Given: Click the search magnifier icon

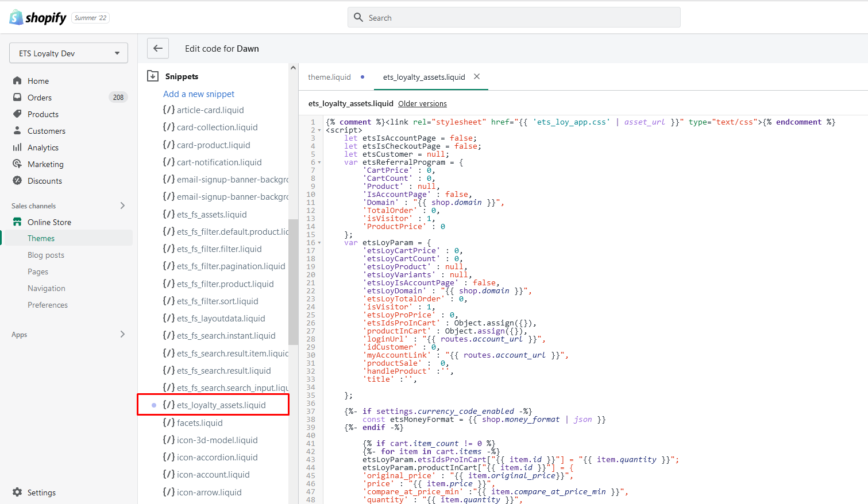Looking at the screenshot, I should pyautogui.click(x=358, y=17).
